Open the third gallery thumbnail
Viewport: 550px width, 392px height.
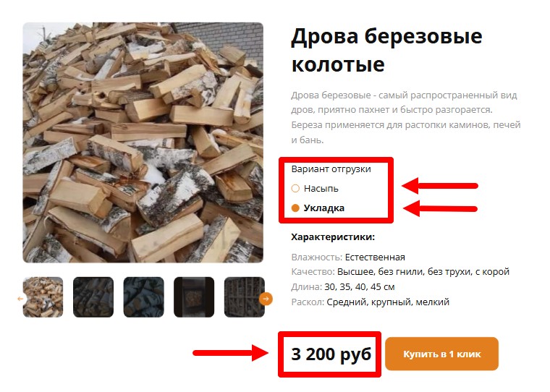144,297
